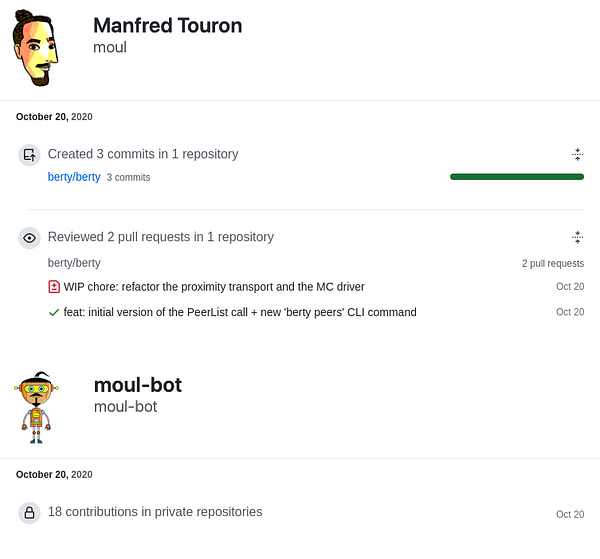Click the green approved checkmark icon
This screenshot has width=600, height=559.
pyautogui.click(x=54, y=312)
